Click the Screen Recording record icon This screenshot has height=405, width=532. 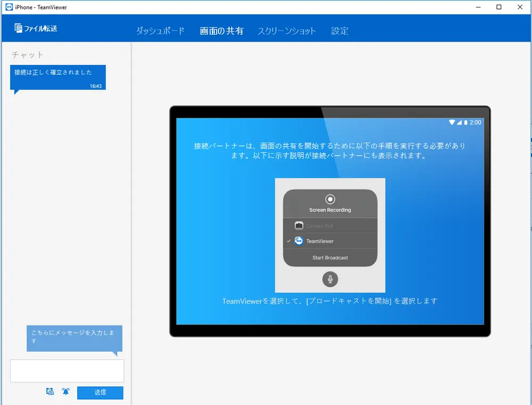pyautogui.click(x=330, y=199)
